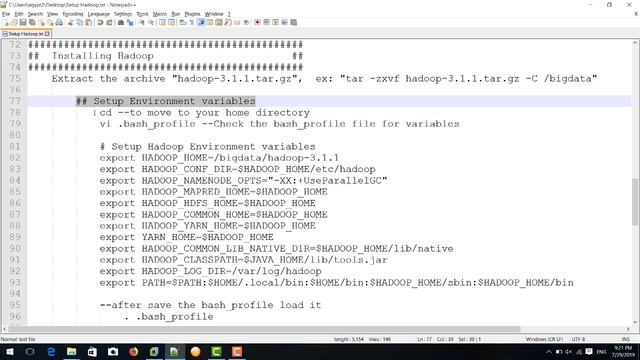The image size is (640, 360).
Task: Open the Function List panel icon
Action: pyautogui.click(x=228, y=22)
